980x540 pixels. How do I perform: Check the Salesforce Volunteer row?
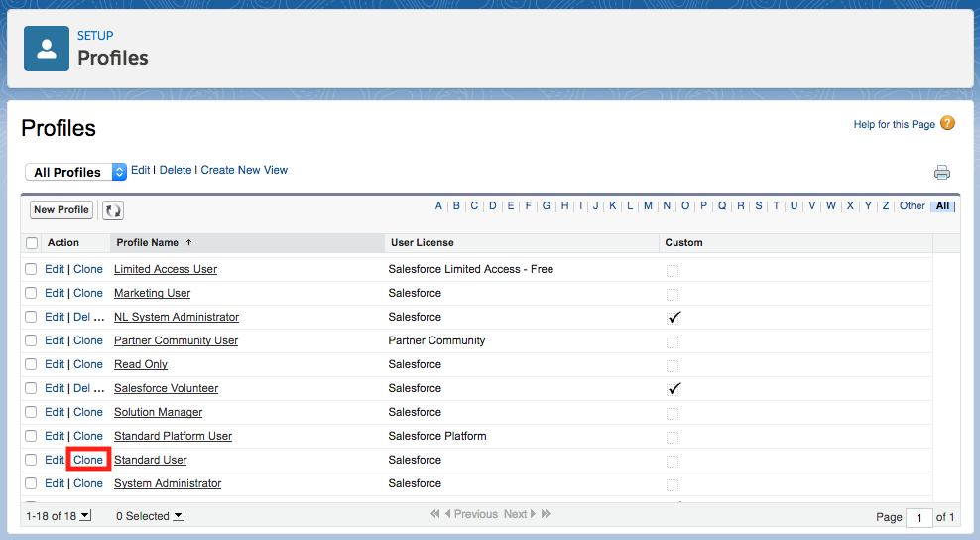point(31,388)
